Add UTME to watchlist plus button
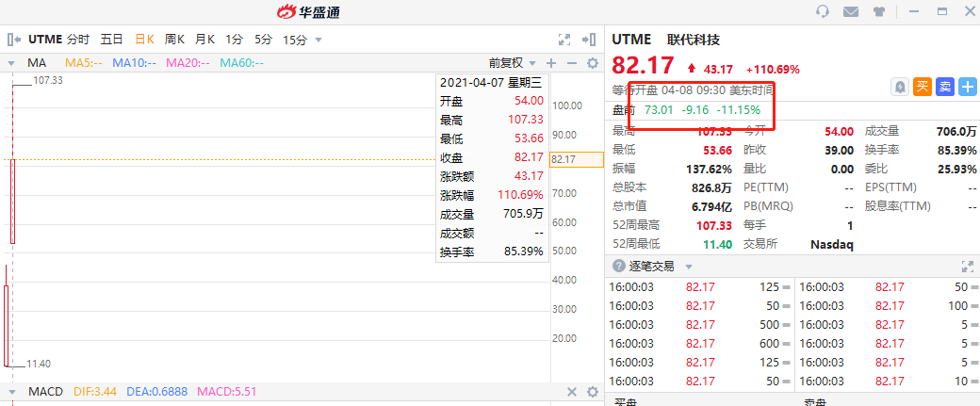Image resolution: width=980 pixels, height=406 pixels. point(968,87)
